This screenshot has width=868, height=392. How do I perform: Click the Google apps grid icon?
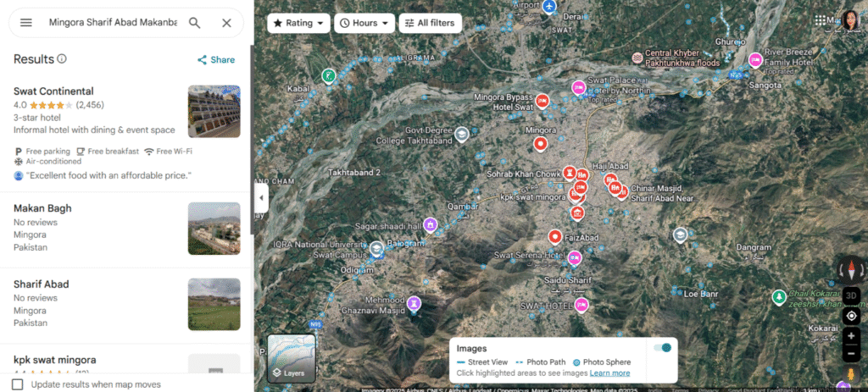coord(821,21)
